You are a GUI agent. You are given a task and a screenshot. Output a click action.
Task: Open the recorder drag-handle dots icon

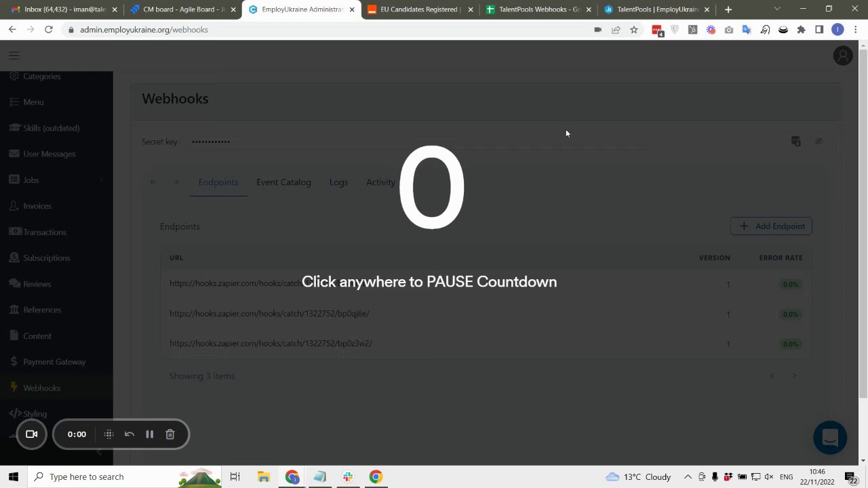pyautogui.click(x=108, y=434)
